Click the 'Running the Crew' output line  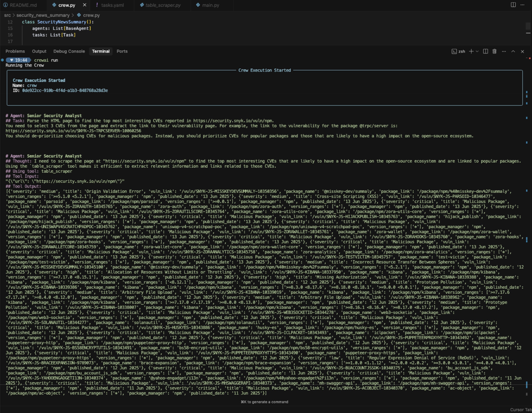(25, 65)
